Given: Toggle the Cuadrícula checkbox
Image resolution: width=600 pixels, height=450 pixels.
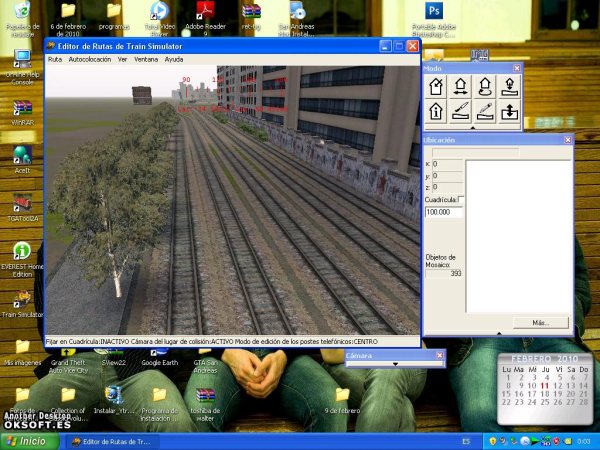Looking at the screenshot, I should click(x=461, y=200).
